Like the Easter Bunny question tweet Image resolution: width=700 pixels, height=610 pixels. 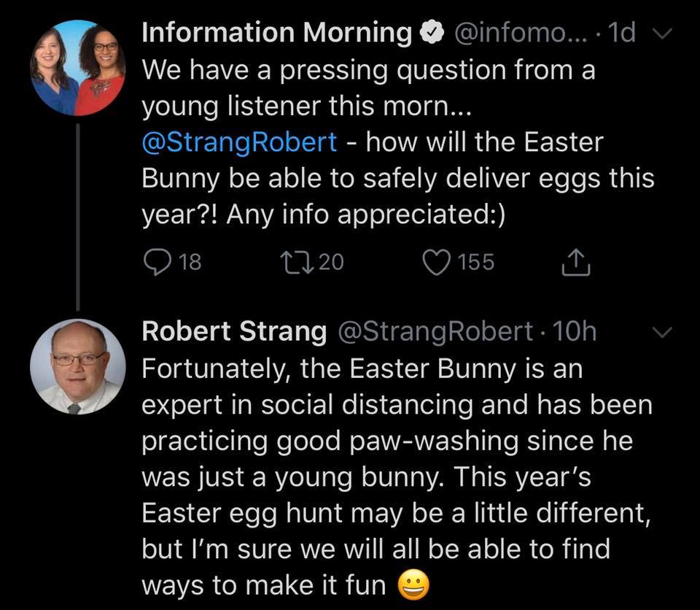pyautogui.click(x=437, y=262)
